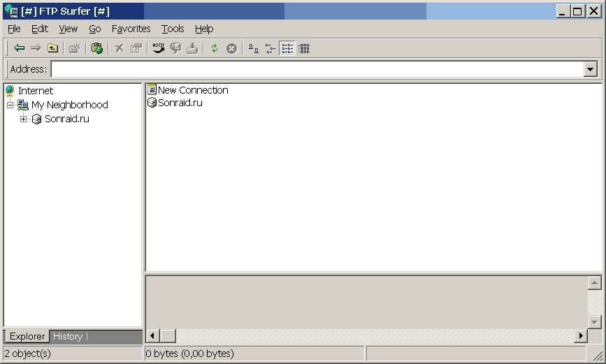Close the FTP Surfer window
Image resolution: width=606 pixels, height=364 pixels.
pos(593,11)
